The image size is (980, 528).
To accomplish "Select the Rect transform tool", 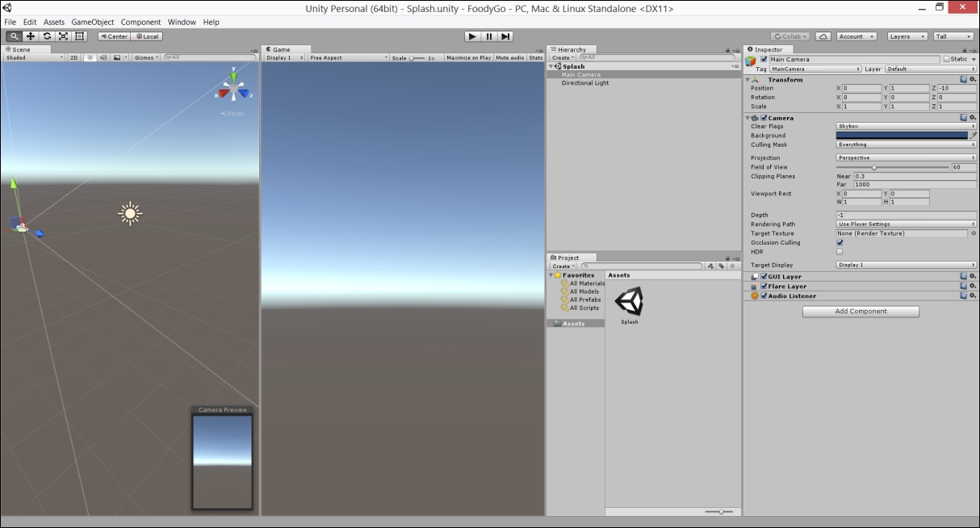I will (x=80, y=36).
